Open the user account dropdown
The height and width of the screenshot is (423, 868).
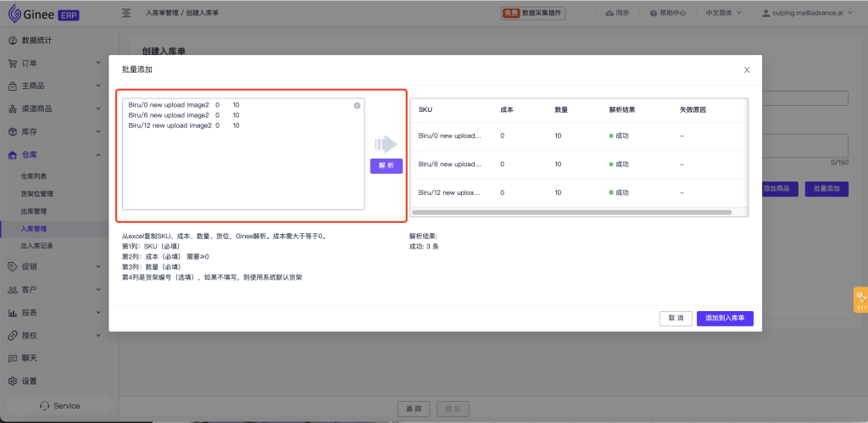810,13
